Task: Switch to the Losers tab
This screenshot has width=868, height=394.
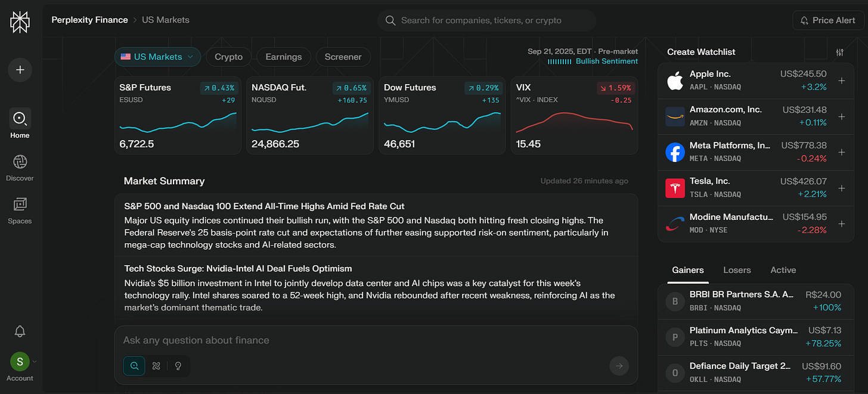Action: coord(737,270)
